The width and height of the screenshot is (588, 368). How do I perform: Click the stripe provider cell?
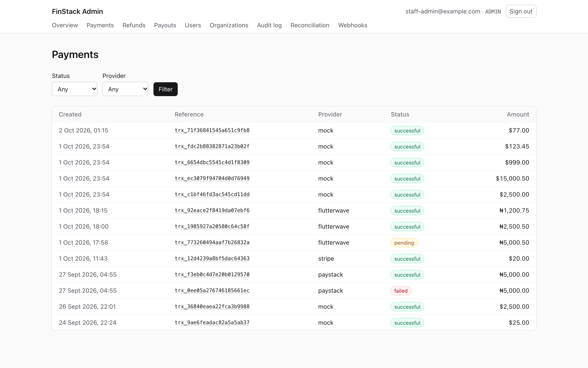tap(326, 258)
